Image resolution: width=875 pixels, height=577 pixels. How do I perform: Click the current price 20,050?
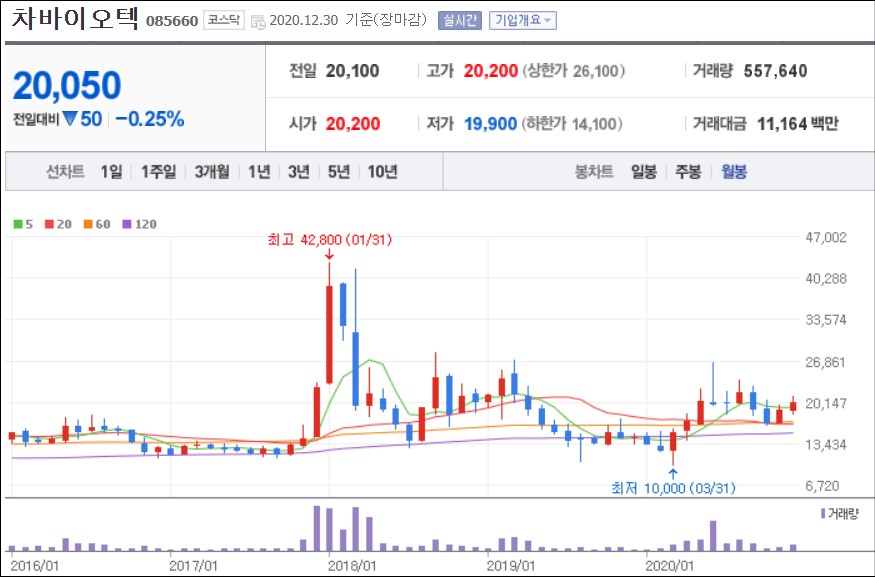point(67,85)
